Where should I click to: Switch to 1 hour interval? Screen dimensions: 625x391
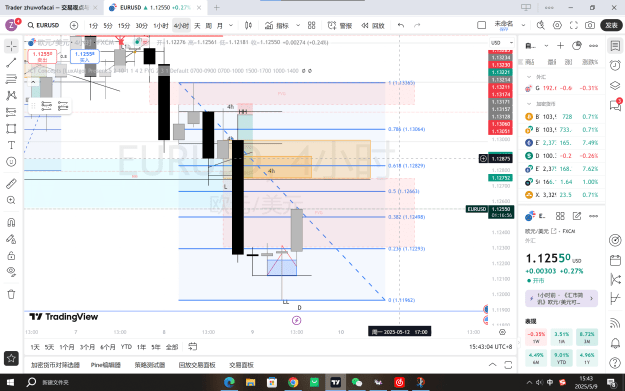click(x=161, y=26)
